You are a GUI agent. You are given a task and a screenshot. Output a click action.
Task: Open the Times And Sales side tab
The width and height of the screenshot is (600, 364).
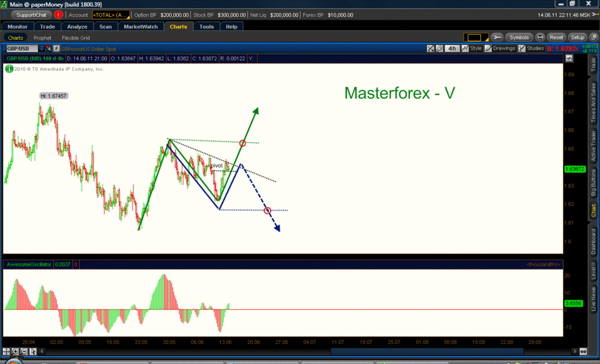tap(594, 103)
